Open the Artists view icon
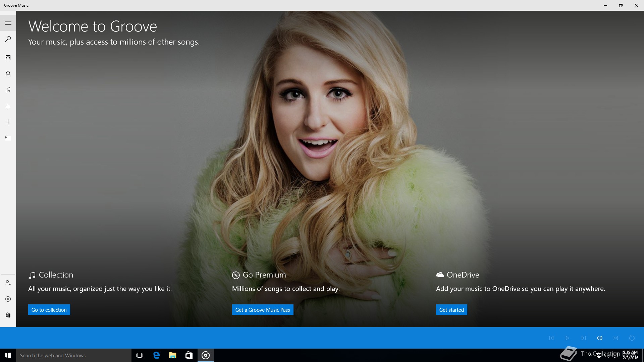 8,74
